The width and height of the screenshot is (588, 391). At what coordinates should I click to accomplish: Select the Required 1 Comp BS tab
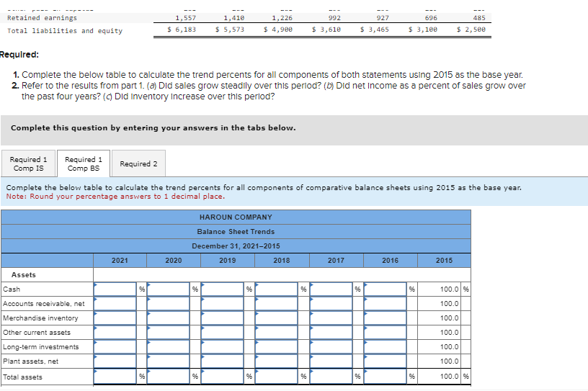(84, 163)
